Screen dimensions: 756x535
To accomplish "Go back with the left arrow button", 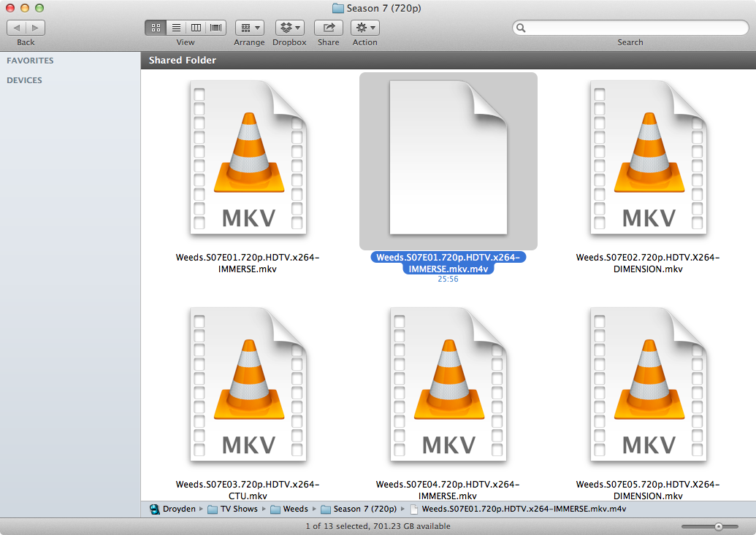I will point(16,28).
